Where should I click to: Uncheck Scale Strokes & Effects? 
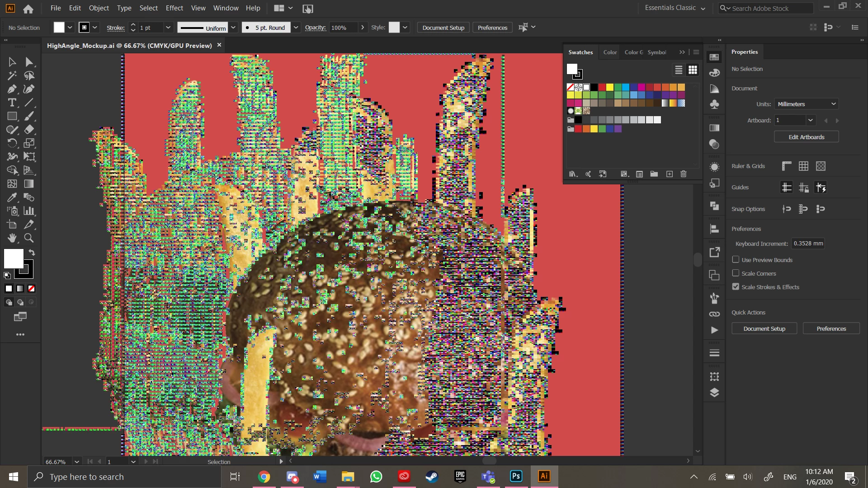coord(736,287)
